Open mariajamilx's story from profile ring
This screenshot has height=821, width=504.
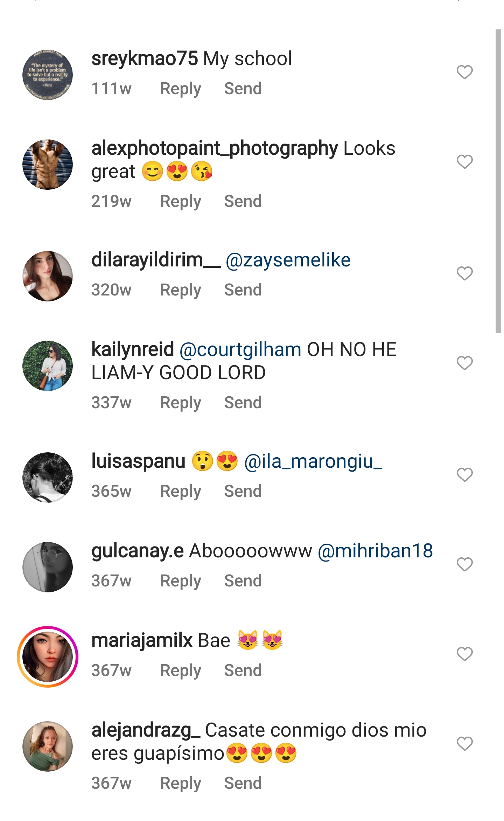pyautogui.click(x=48, y=657)
